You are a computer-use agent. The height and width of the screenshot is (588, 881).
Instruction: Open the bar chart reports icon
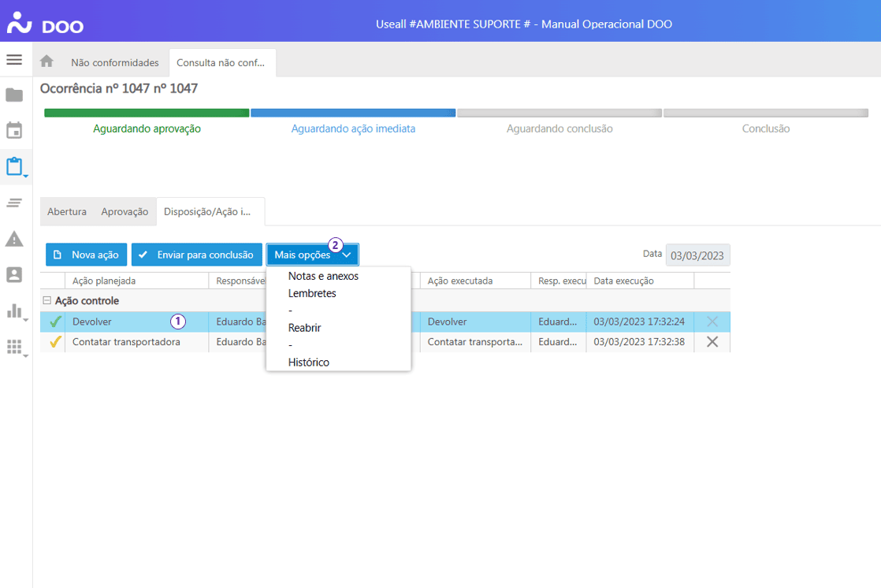tap(14, 311)
